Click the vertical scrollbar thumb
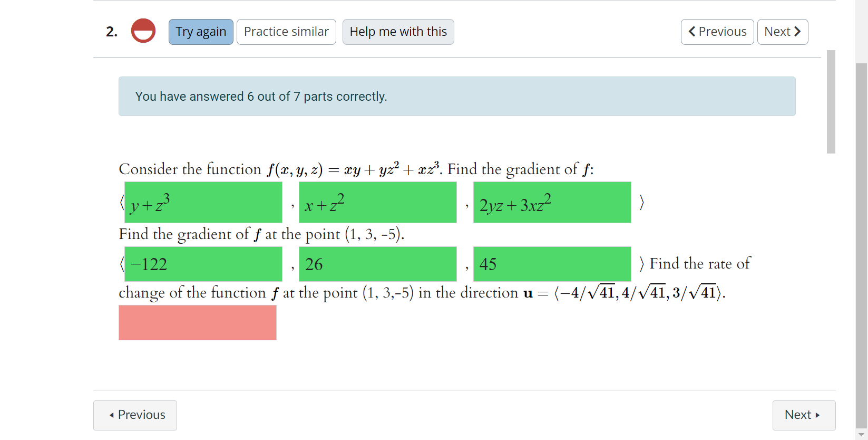The width and height of the screenshot is (868, 440). (832, 100)
